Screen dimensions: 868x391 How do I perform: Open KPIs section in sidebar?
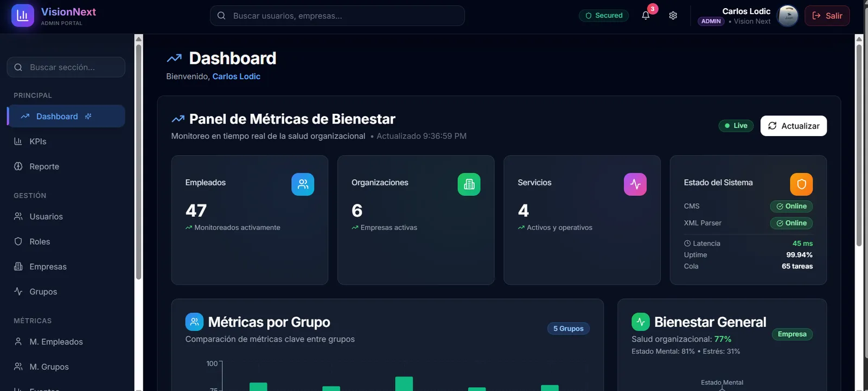pyautogui.click(x=66, y=141)
